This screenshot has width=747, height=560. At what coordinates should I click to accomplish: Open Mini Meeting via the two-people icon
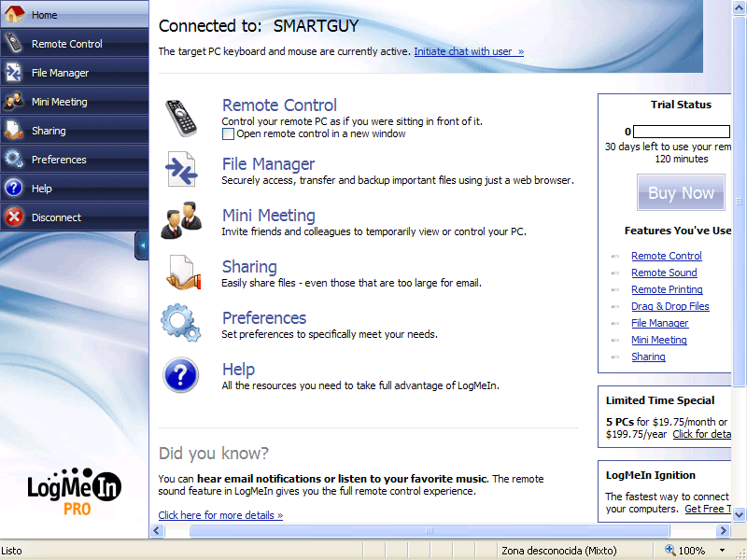tap(180, 221)
